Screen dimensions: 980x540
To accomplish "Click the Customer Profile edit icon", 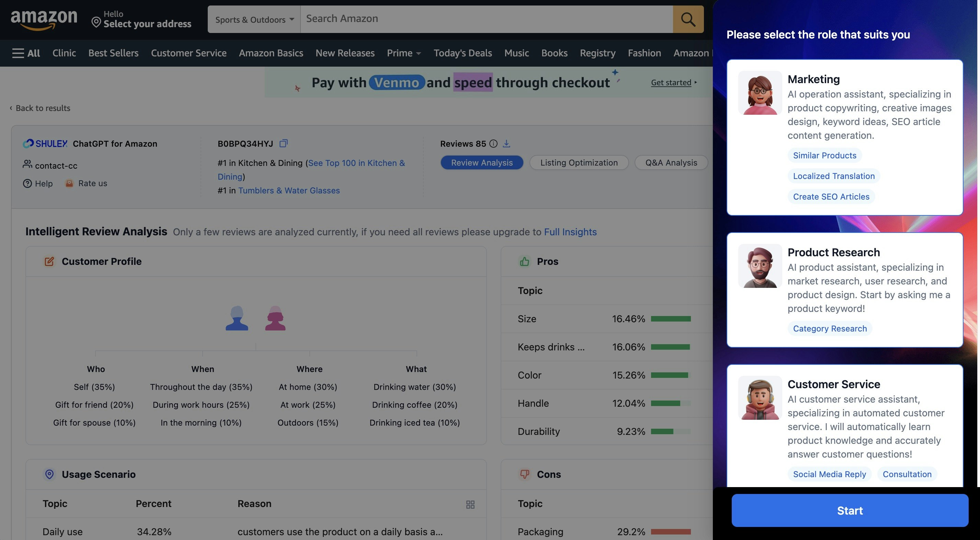I will pos(49,261).
